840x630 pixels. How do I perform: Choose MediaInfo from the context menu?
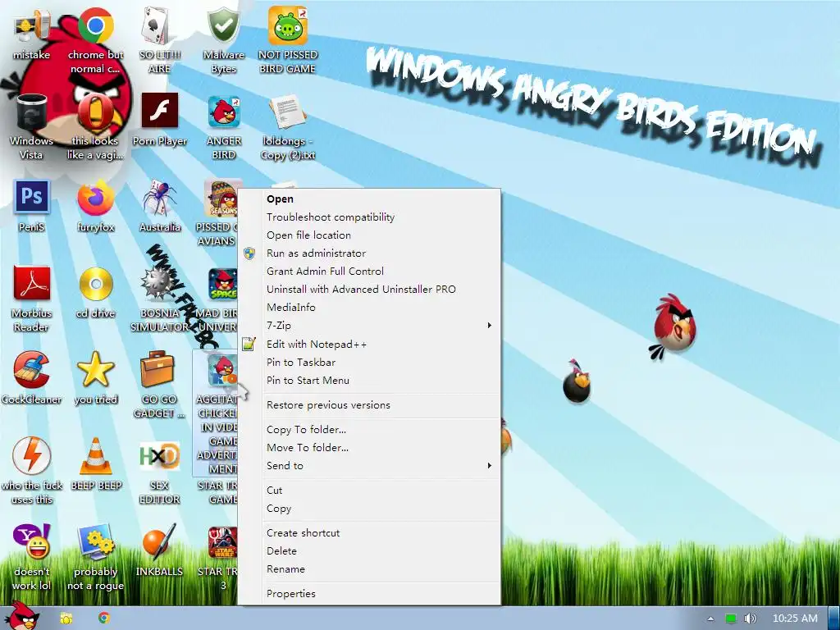(x=369, y=308)
